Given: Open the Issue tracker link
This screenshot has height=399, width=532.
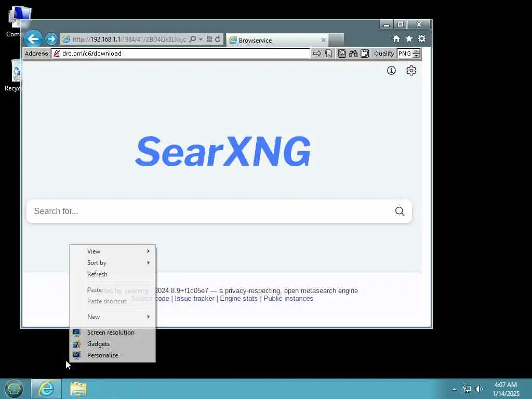Looking at the screenshot, I should pos(194,299).
